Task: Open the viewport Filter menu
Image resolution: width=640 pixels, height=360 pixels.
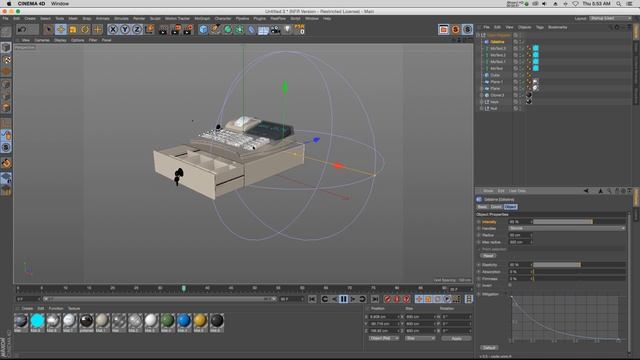Action: tap(93, 40)
